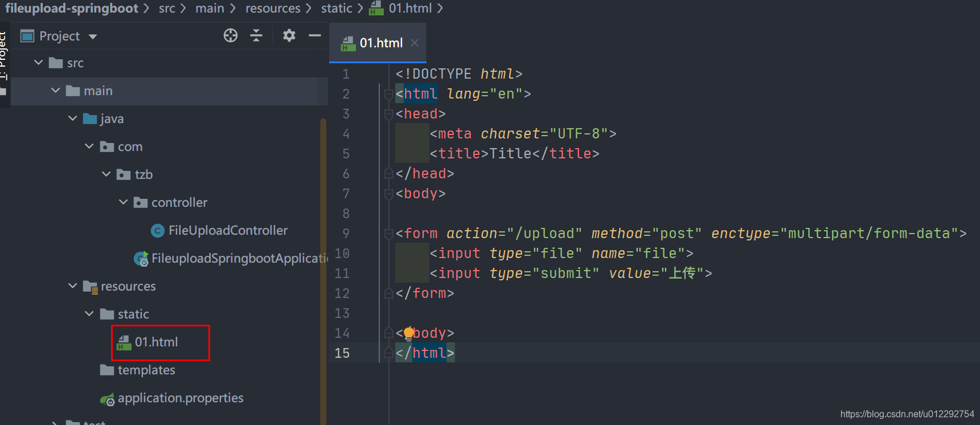The image size is (980, 425).
Task: Open Project panel settings gear
Action: (289, 36)
